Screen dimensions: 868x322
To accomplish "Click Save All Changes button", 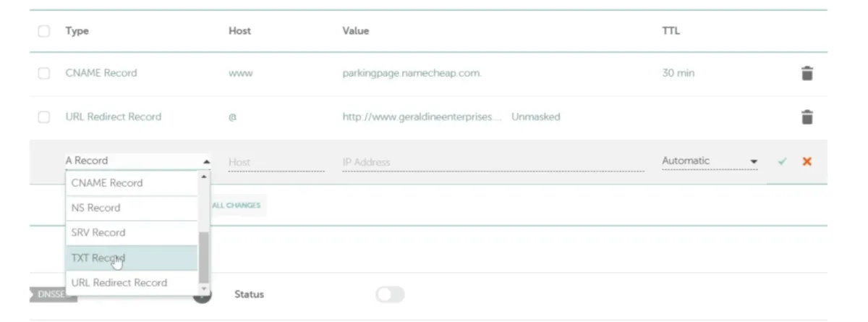I will pos(236,206).
